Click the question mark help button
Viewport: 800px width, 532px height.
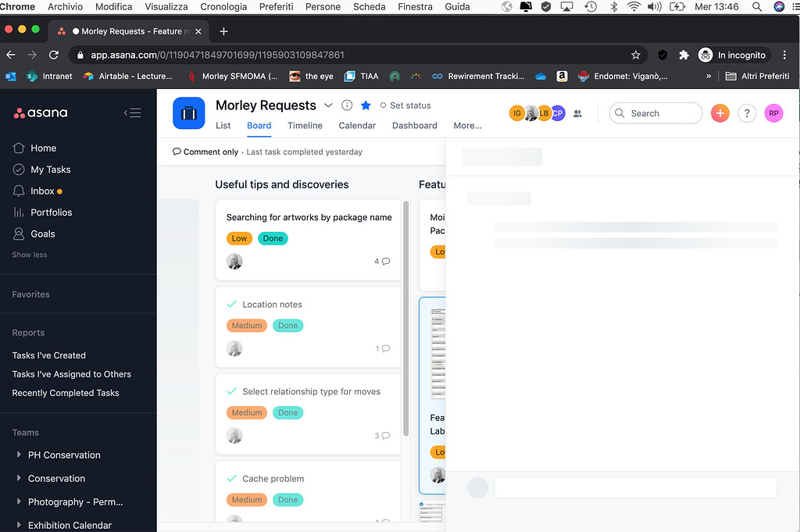pos(747,112)
